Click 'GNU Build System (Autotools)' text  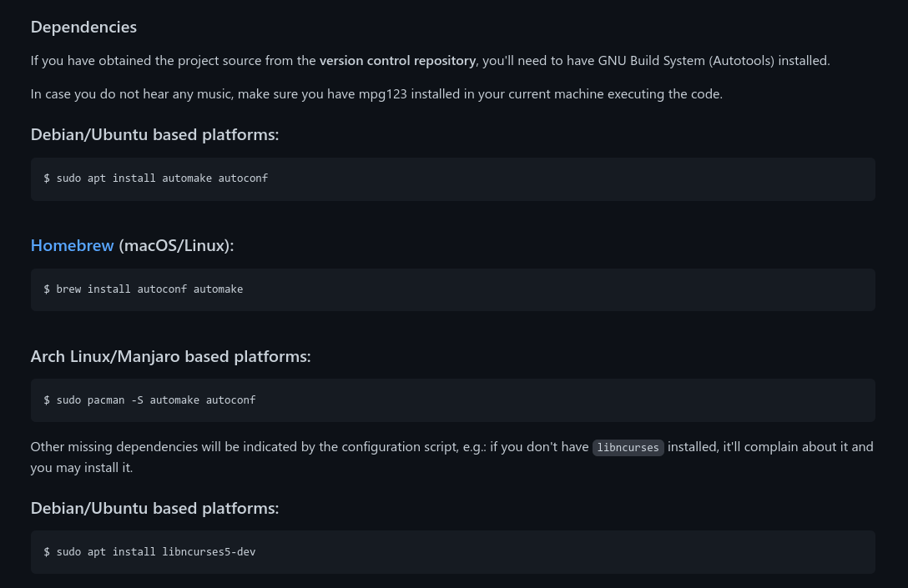(x=686, y=61)
